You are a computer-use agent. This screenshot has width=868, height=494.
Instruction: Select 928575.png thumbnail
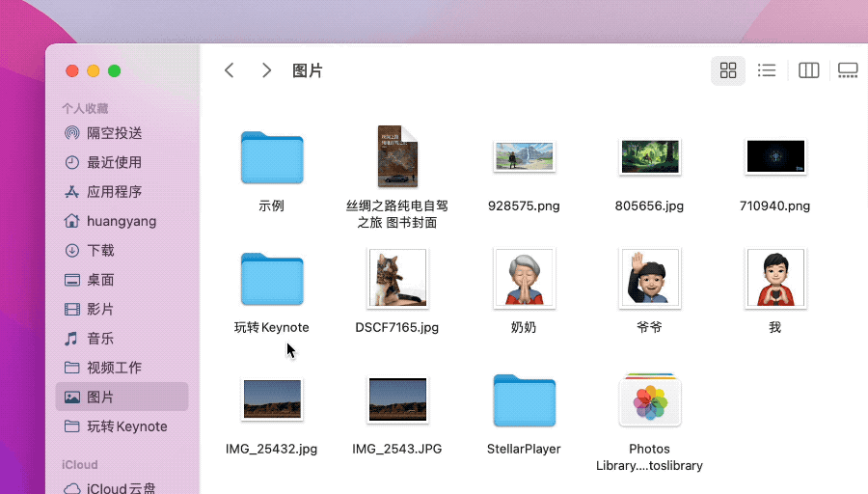[x=524, y=156]
